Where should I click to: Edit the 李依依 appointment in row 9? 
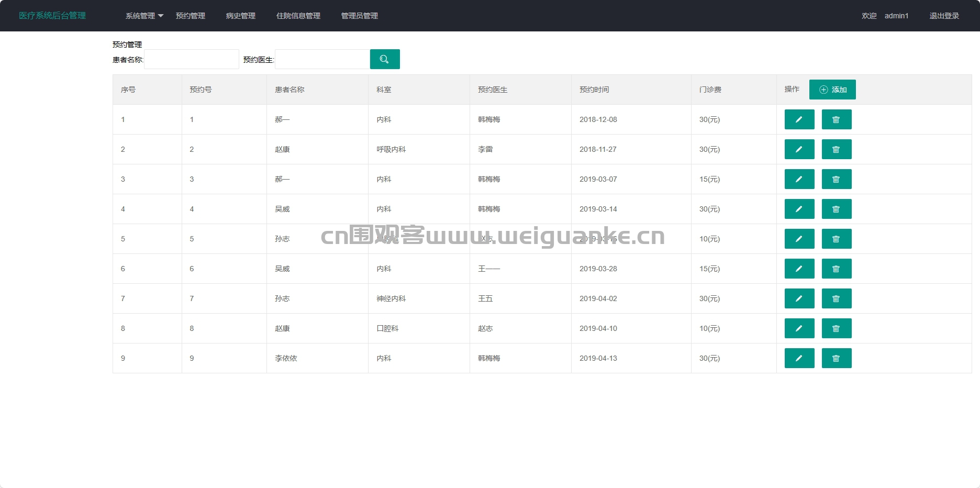point(799,358)
